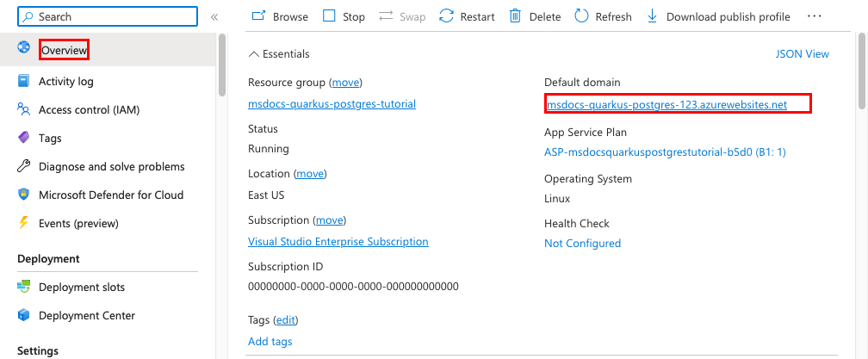
Task: Click the sidebar vertical scrollbar
Action: click(222, 65)
